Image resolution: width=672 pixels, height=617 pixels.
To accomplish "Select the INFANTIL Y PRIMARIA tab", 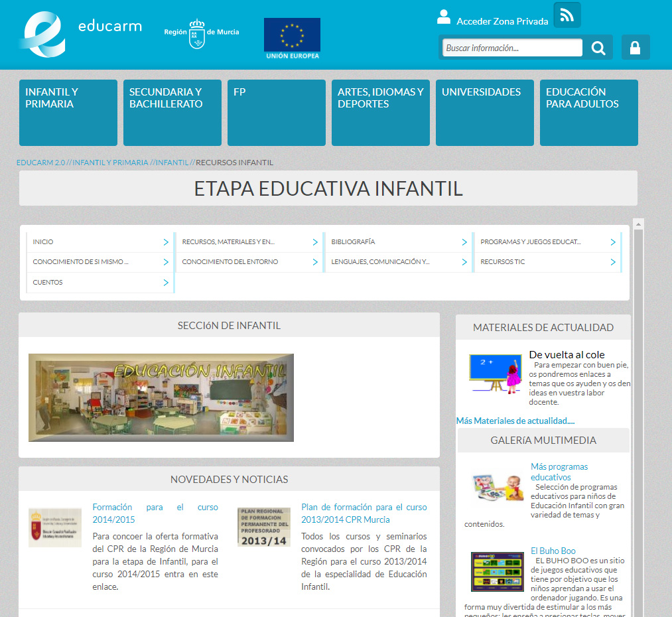I will pyautogui.click(x=68, y=112).
